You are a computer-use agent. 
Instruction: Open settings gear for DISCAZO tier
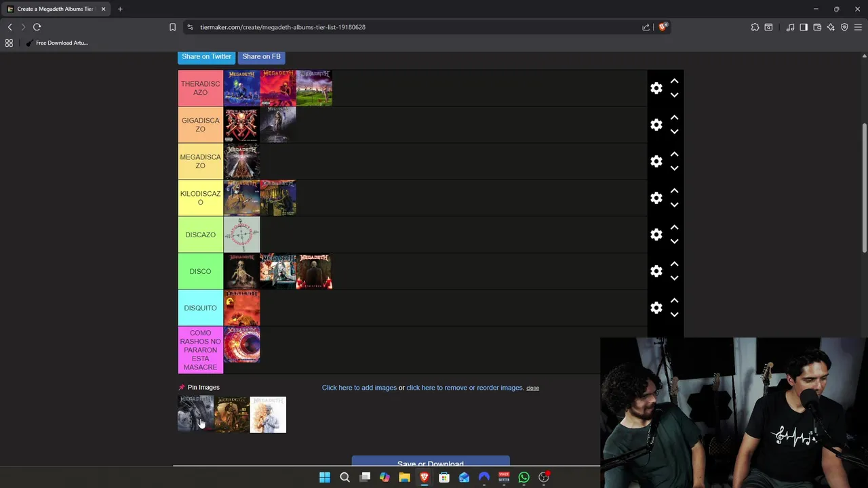(x=656, y=235)
